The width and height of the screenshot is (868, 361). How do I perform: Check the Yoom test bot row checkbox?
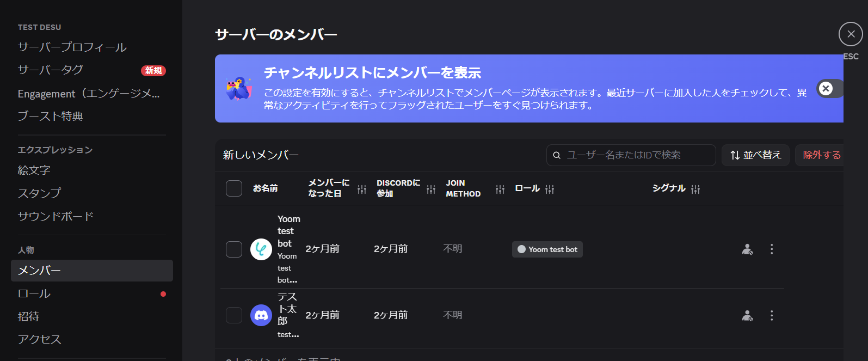234,249
